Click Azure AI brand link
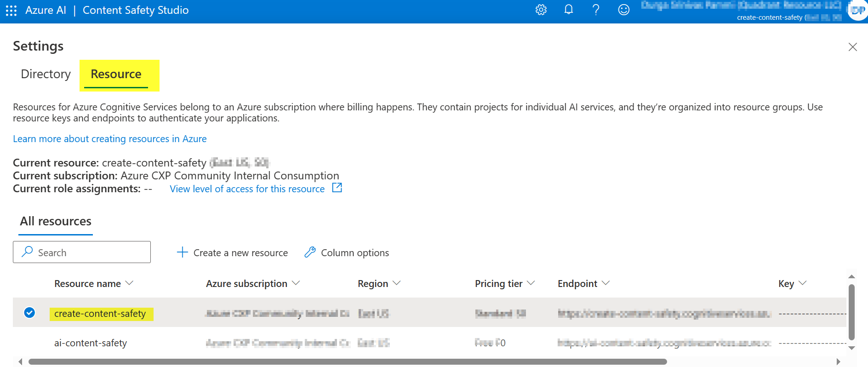The width and height of the screenshot is (868, 367). [x=46, y=10]
